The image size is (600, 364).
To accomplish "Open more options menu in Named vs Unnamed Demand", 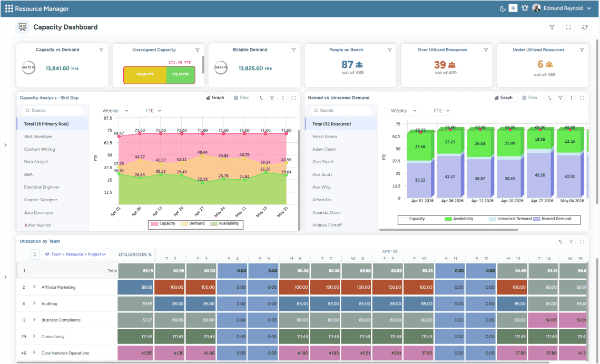I will click(572, 98).
